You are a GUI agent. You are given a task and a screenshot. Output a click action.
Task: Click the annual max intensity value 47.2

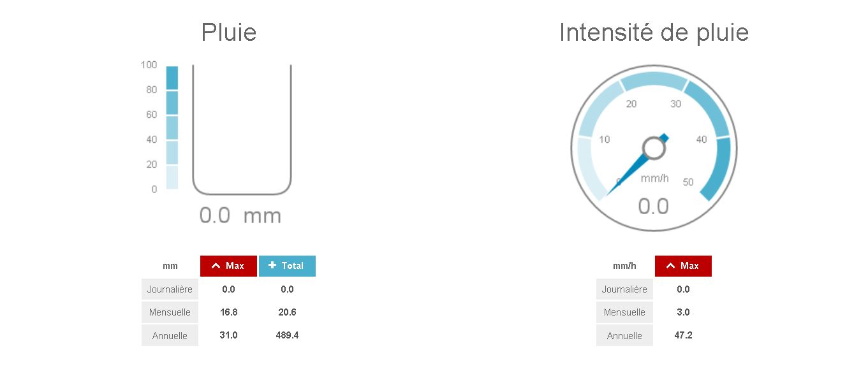tap(683, 335)
